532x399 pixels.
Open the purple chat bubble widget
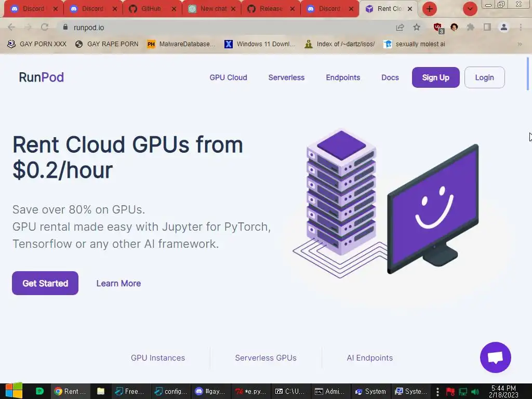(x=495, y=357)
